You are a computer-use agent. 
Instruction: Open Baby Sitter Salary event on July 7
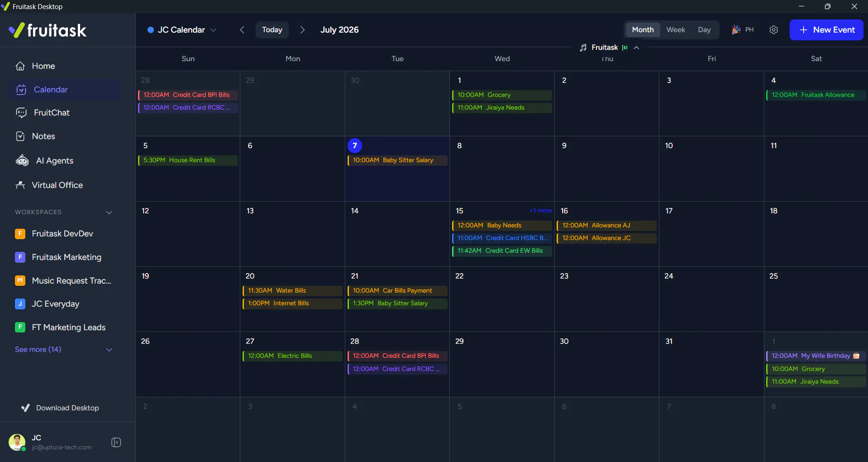coord(397,160)
